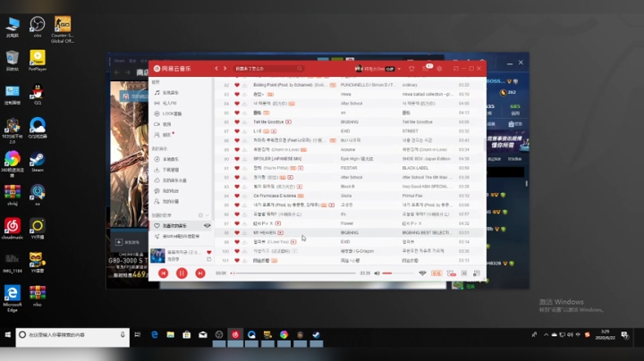
Task: Open album BLACK LABEL link
Action: click(415, 168)
